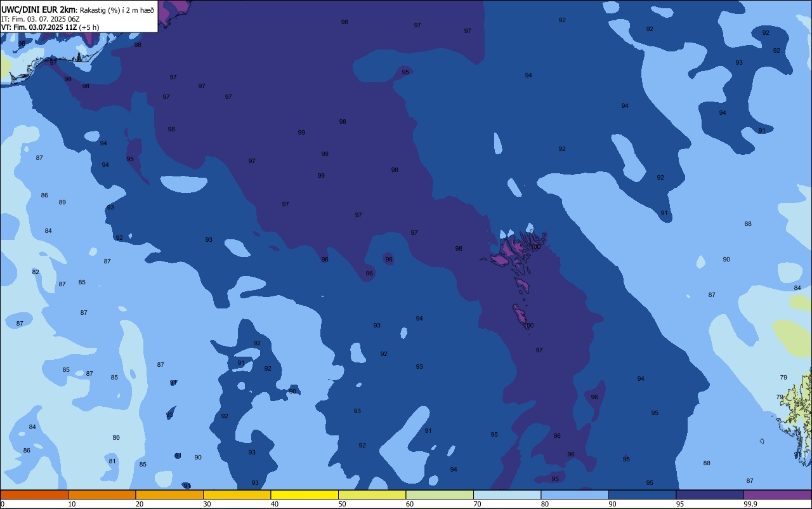Click the "30" legend scale label
Image resolution: width=812 pixels, height=509 pixels.
(x=207, y=504)
